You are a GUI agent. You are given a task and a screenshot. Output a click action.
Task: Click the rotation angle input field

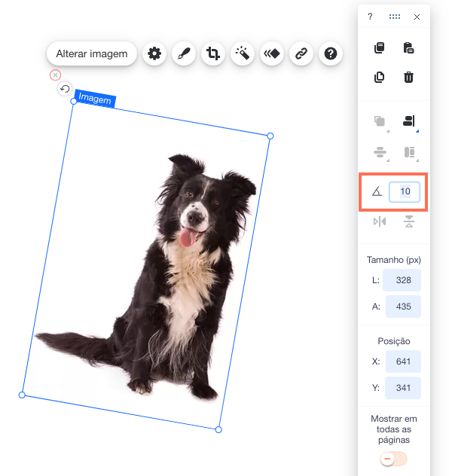coord(405,191)
